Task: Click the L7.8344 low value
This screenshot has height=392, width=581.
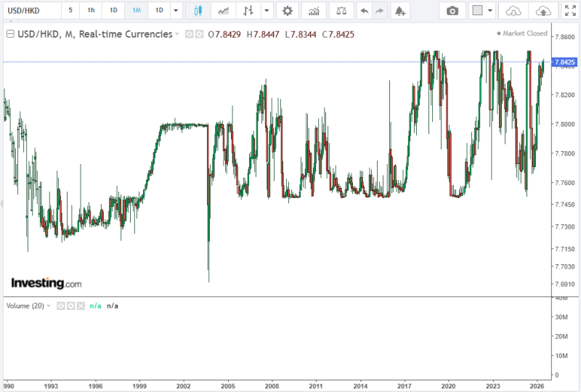Action: (301, 34)
